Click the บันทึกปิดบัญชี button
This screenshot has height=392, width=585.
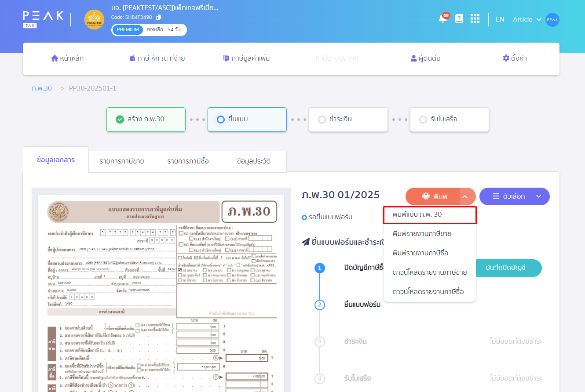[508, 268]
